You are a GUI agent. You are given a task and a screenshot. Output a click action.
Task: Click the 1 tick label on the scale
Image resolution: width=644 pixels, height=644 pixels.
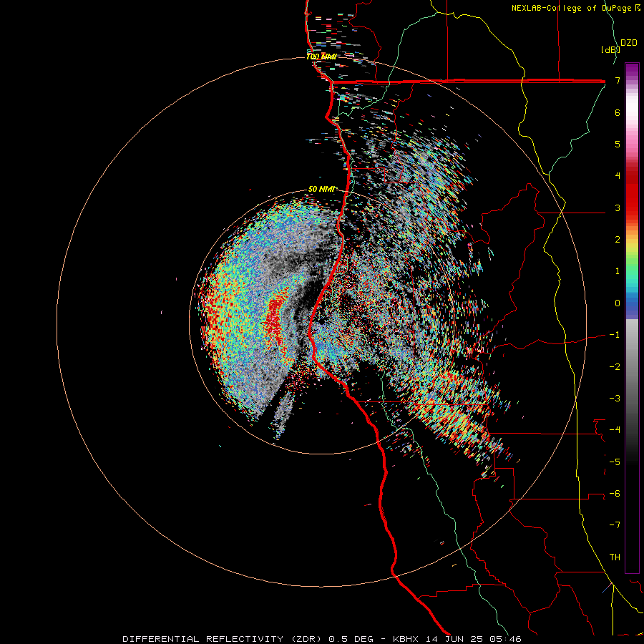[x=618, y=271]
